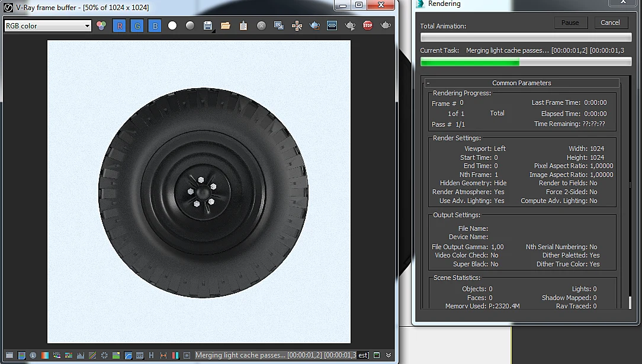Link VFB to PDPlayer icon
The height and width of the screenshot is (364, 642).
332,26
